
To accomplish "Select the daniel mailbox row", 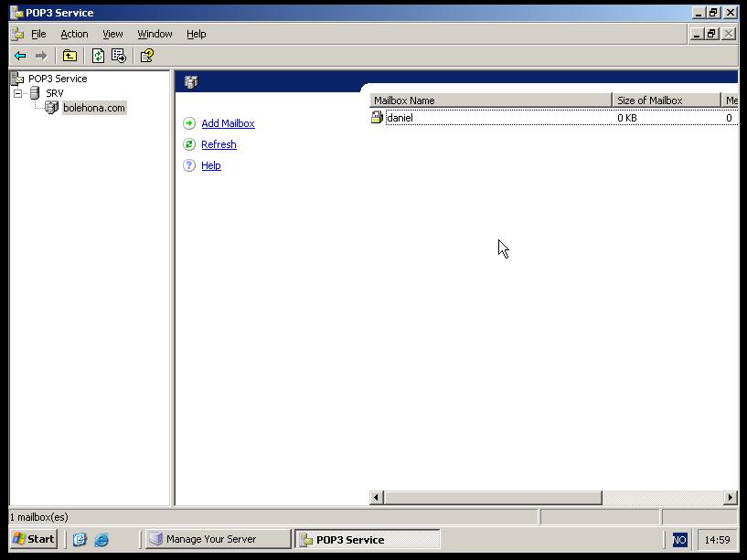I will tap(554, 118).
